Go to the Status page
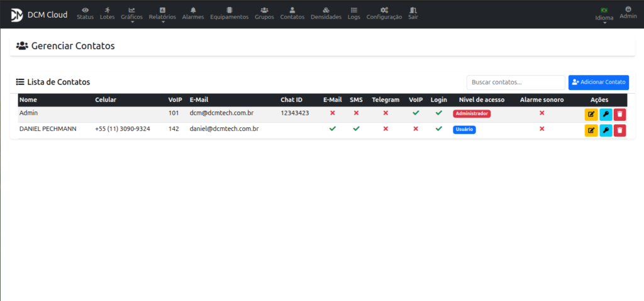The height and width of the screenshot is (301, 644). [85, 13]
